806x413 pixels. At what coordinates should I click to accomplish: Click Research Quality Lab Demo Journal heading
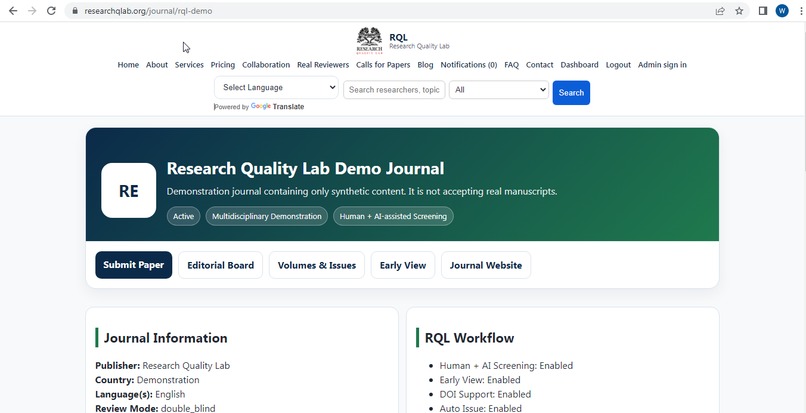point(305,169)
